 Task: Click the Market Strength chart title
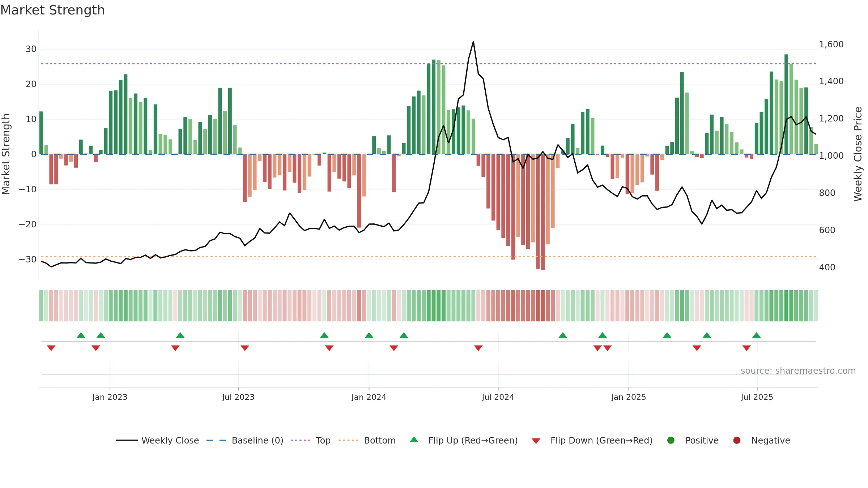(52, 10)
